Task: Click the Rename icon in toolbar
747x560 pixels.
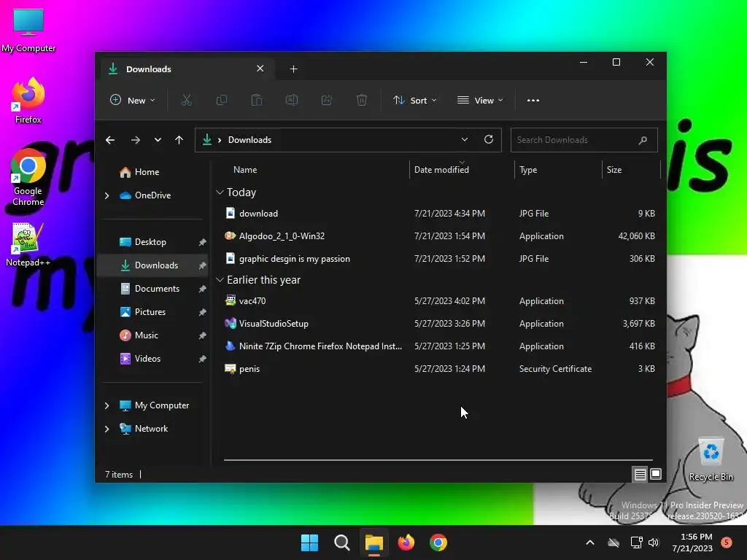Action: point(292,100)
